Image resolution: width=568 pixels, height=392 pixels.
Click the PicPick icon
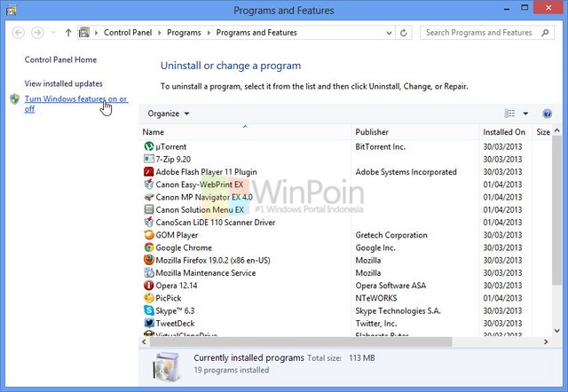[149, 298]
